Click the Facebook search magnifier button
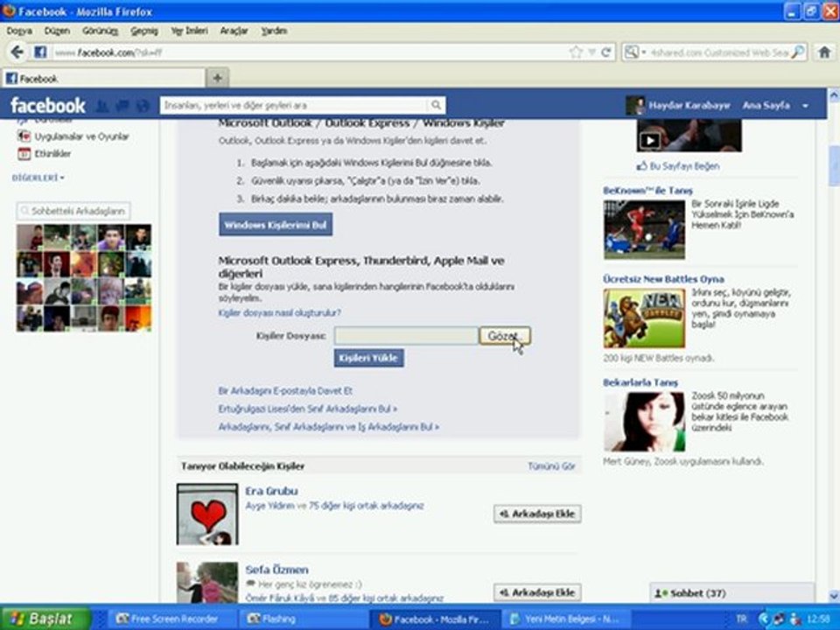 [436, 105]
